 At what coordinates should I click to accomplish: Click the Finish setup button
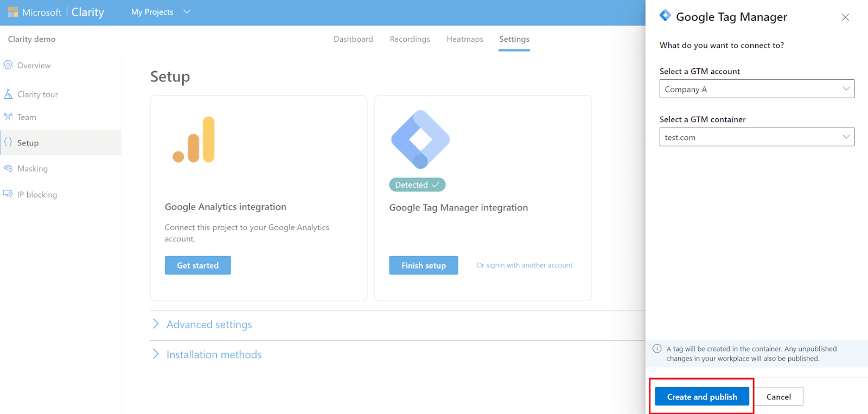click(424, 265)
